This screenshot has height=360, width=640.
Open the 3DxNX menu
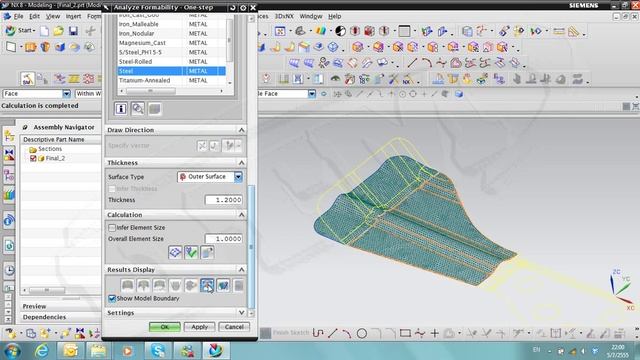click(x=284, y=16)
